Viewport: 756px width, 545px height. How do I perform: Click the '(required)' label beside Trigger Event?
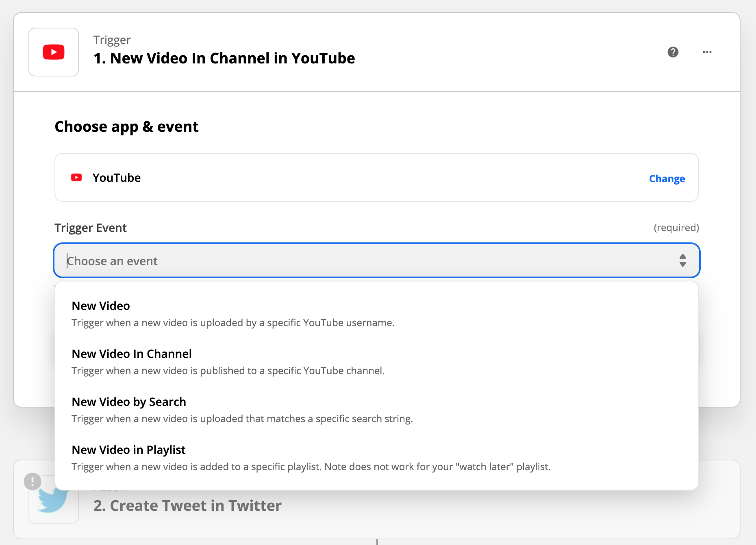point(676,228)
